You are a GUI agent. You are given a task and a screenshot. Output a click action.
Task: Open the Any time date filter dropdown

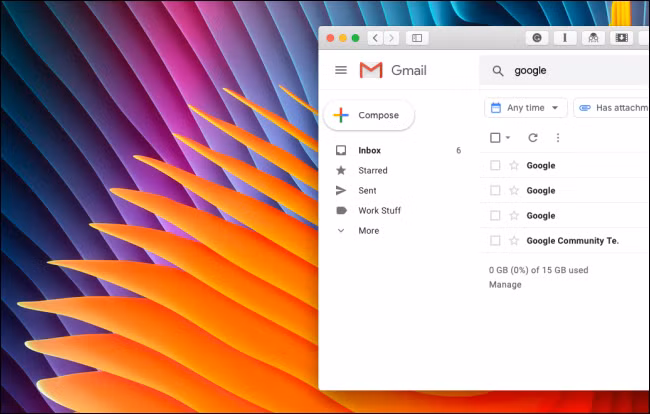click(526, 108)
